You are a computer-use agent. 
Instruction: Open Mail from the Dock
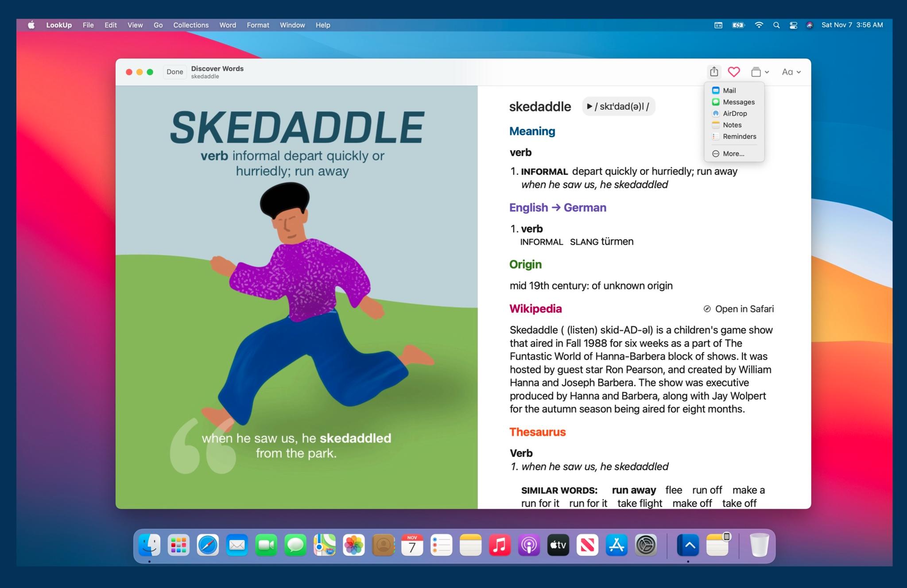pos(237,545)
